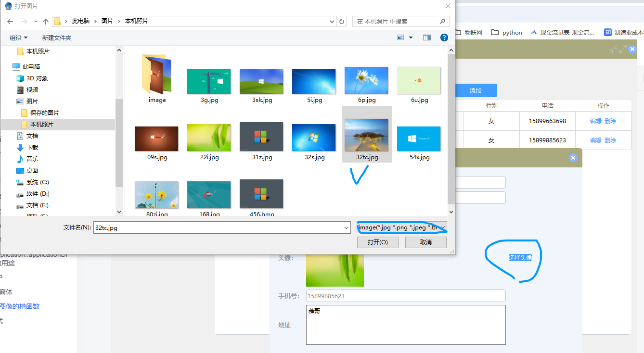Open 保存的图片 folder in tree
Screen dimensions: 644x353
pyautogui.click(x=40, y=113)
